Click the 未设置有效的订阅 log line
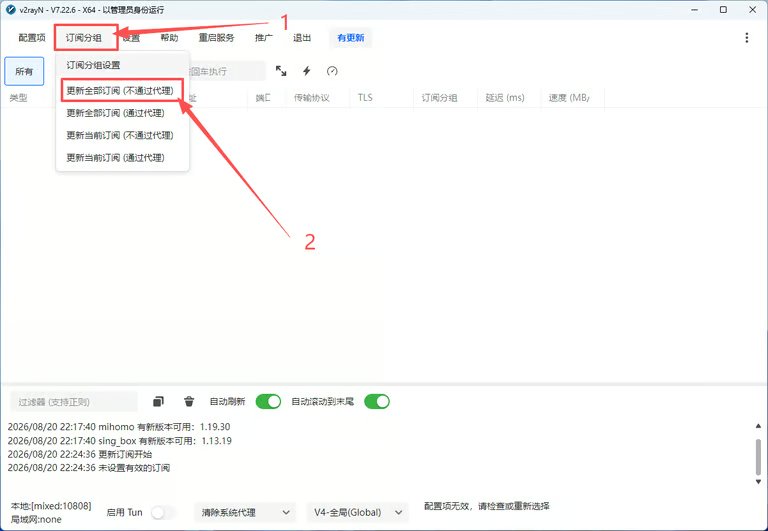This screenshot has height=531, width=768. pyautogui.click(x=89, y=468)
